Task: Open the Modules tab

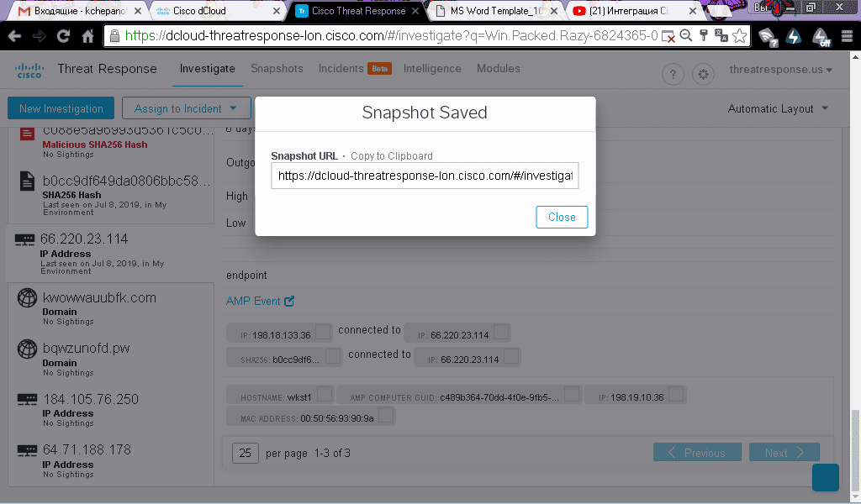Action: [x=498, y=69]
